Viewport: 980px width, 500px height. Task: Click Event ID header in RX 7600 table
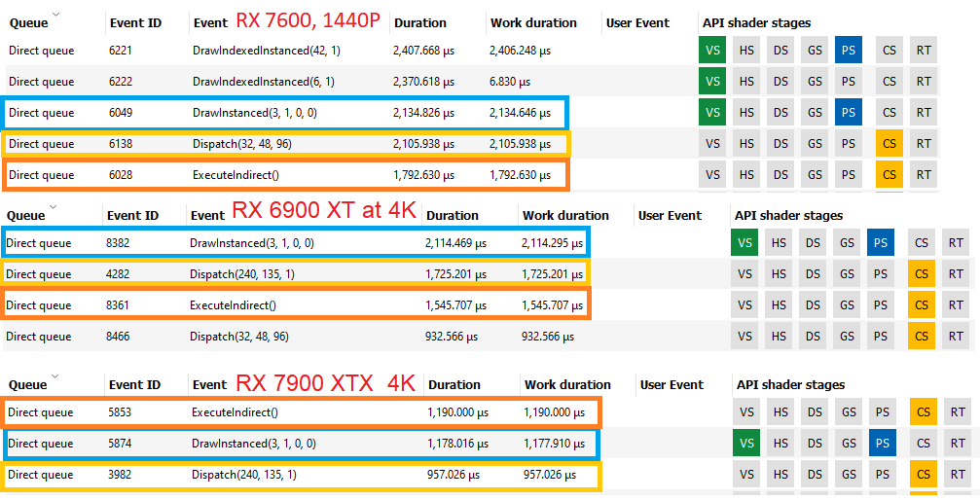coord(135,23)
